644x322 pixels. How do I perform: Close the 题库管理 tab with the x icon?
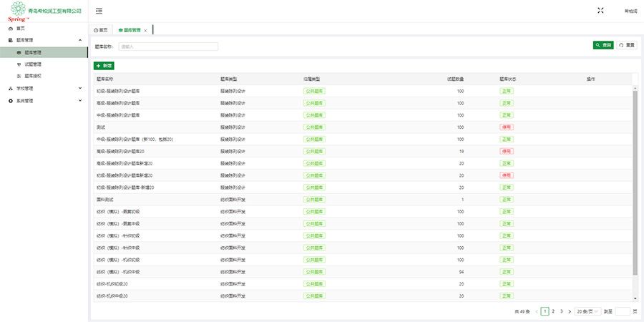click(146, 31)
